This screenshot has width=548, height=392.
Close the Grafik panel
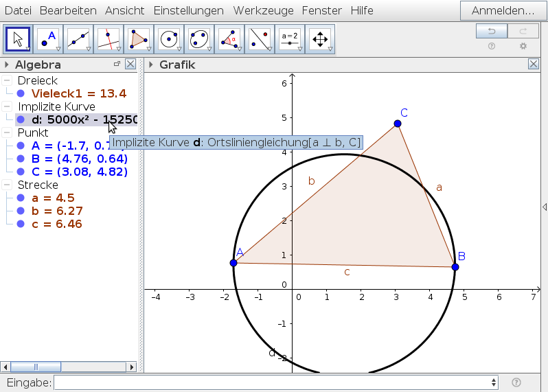coord(534,65)
